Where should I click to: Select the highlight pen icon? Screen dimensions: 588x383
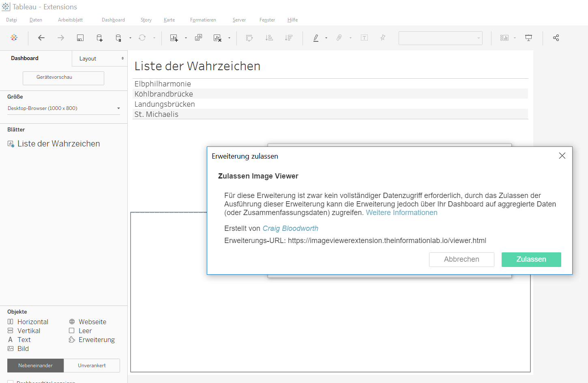[x=316, y=38]
